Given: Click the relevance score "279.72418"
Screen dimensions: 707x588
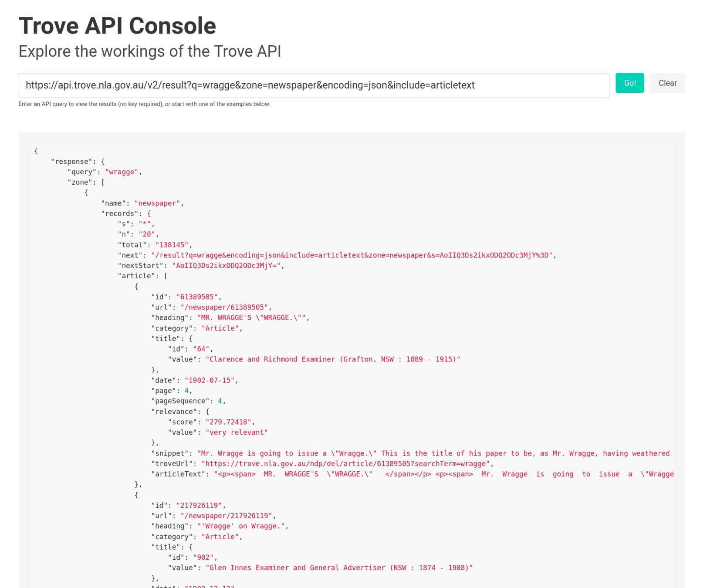Looking at the screenshot, I should (229, 422).
